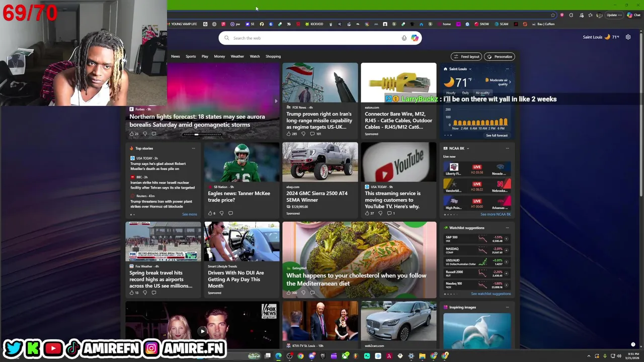Click the browser Update button

coord(613,15)
